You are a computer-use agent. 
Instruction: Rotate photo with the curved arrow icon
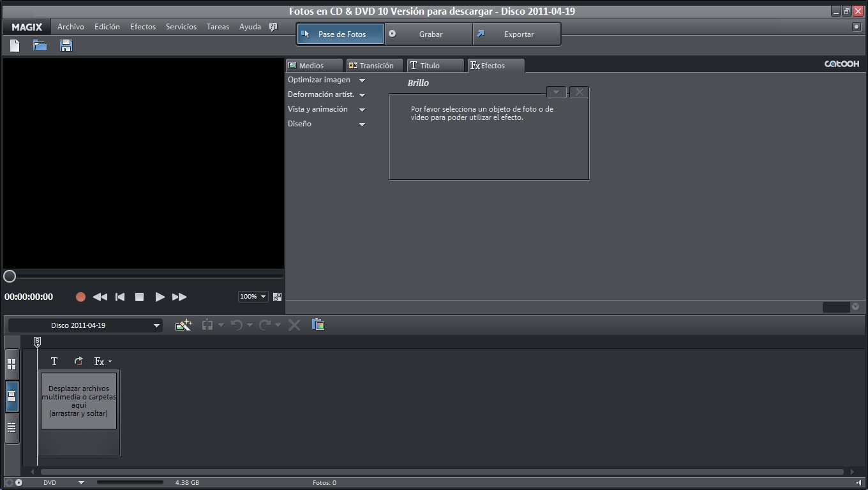tap(79, 361)
